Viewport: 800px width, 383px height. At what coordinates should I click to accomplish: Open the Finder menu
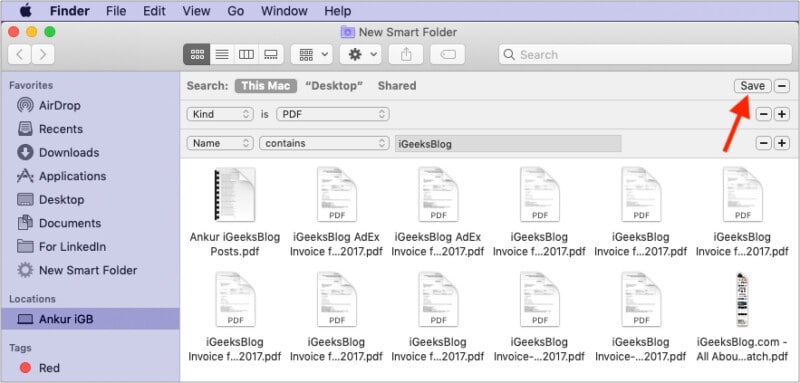point(70,11)
